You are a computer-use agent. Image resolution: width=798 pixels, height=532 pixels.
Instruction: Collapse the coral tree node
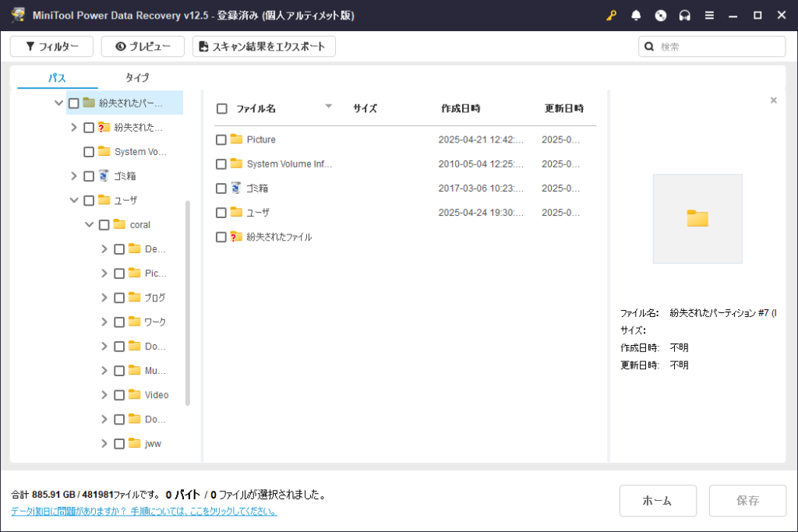coord(89,224)
